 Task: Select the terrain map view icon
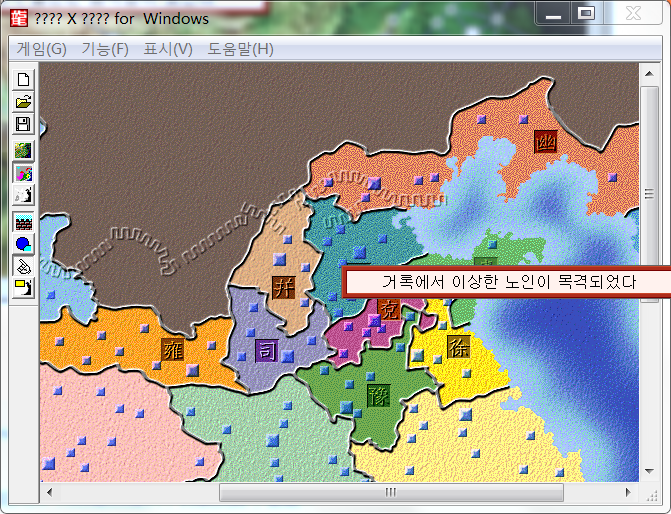point(23,151)
